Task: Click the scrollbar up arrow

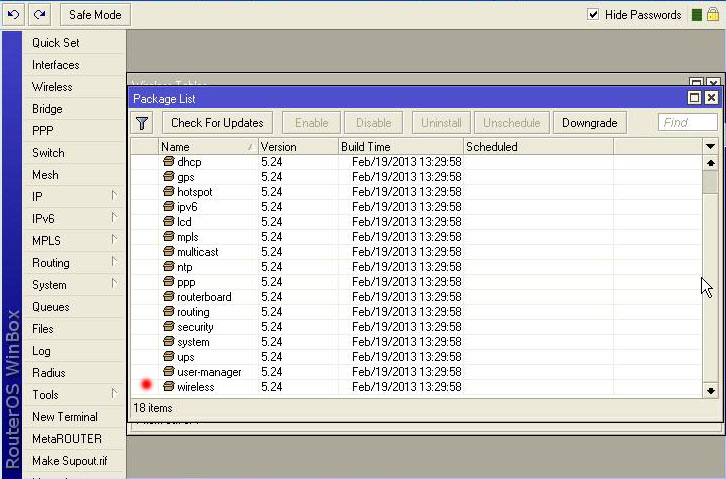Action: click(710, 163)
